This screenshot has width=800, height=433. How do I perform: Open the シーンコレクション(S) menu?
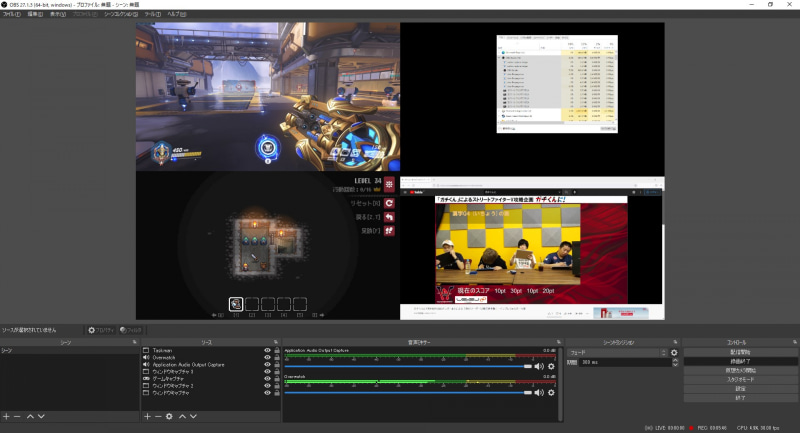click(121, 14)
